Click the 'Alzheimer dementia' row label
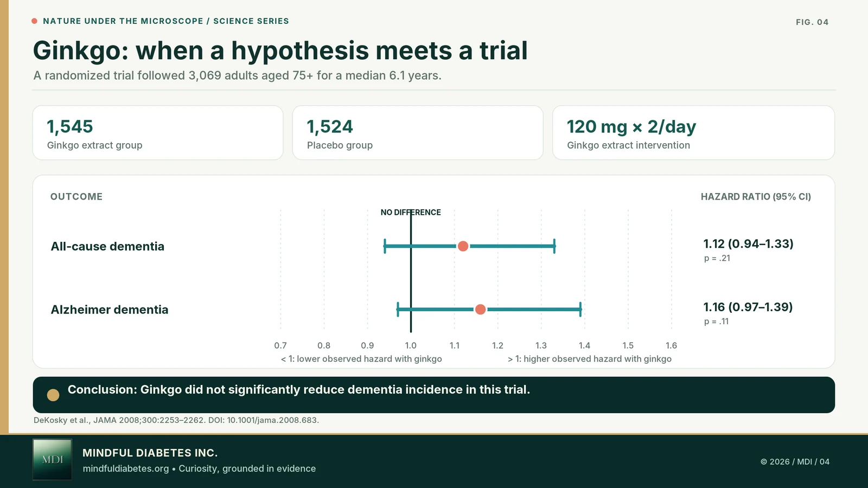This screenshot has height=488, width=868. click(x=110, y=310)
